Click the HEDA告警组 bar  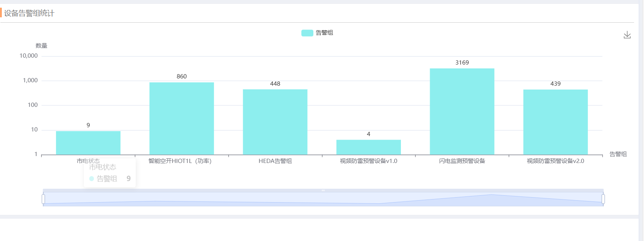(x=275, y=122)
